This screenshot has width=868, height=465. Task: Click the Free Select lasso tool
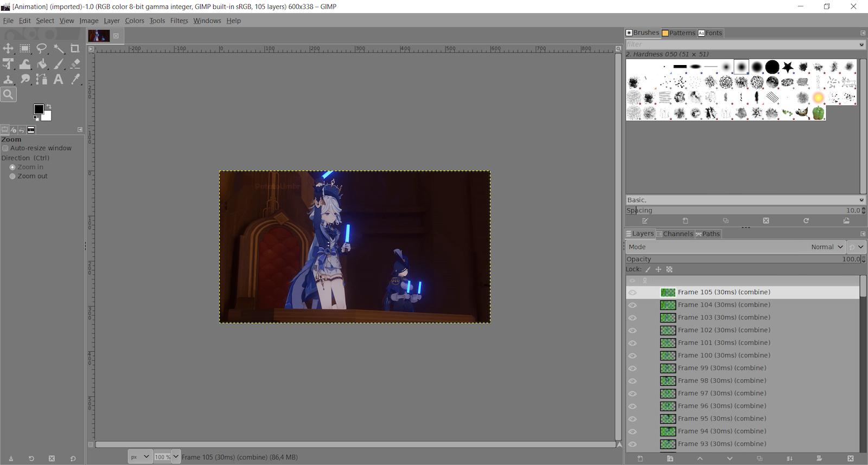point(42,49)
